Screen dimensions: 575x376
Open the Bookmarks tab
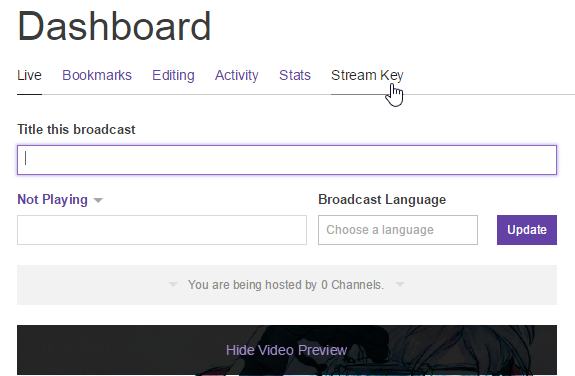[97, 76]
